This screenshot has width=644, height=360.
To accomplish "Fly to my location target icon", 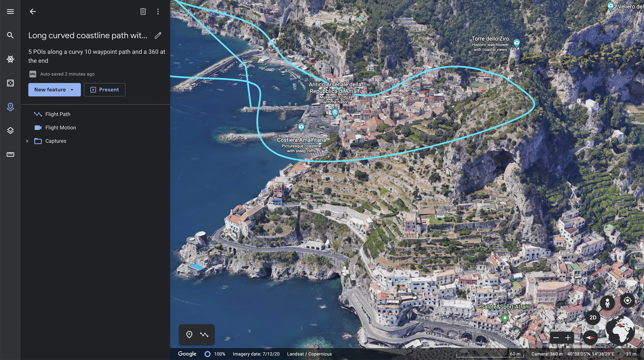I will tap(627, 300).
